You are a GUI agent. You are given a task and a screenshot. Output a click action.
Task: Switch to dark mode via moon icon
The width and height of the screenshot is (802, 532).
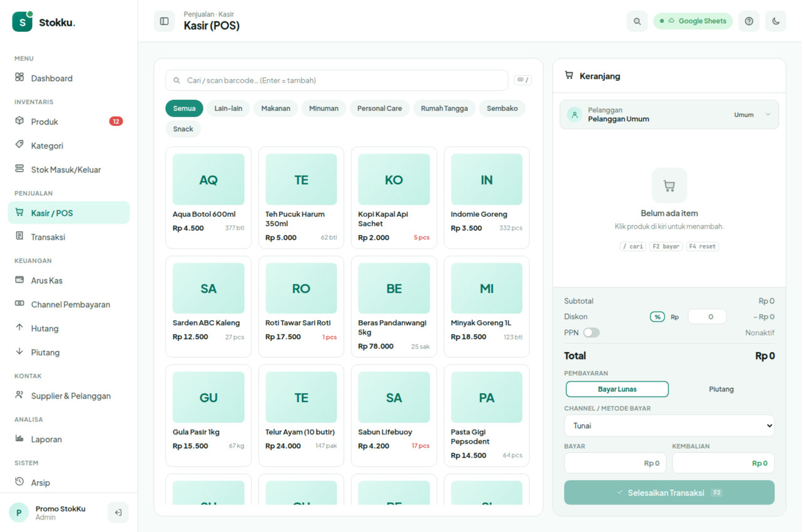pos(776,21)
